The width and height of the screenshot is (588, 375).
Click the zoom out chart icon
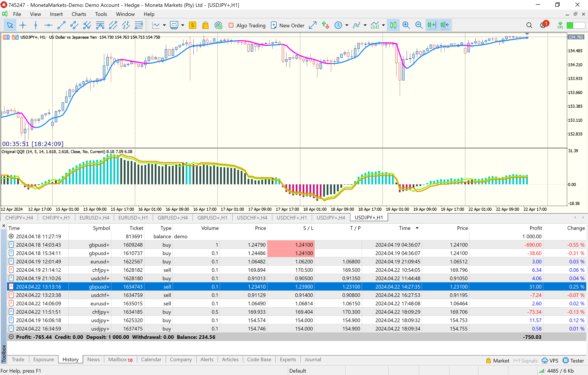pos(419,25)
